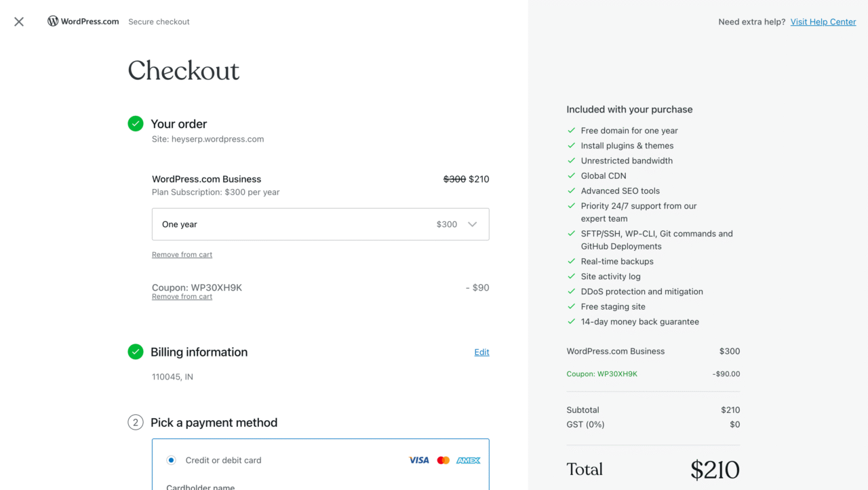The image size is (868, 490).
Task: Open the One year plan length dropdown
Action: (320, 224)
